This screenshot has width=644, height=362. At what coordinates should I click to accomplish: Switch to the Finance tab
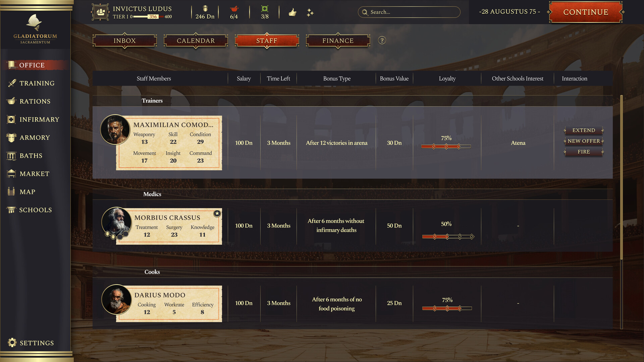[337, 41]
